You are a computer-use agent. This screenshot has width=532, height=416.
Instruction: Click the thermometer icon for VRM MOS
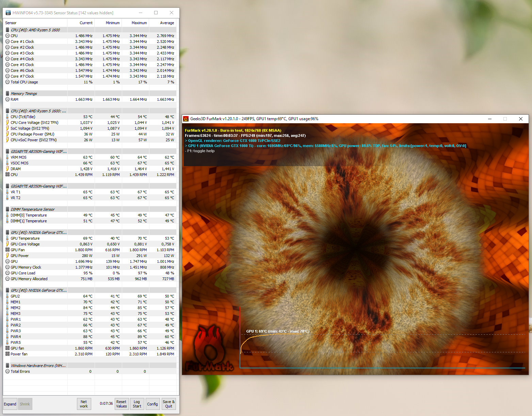[x=7, y=157]
